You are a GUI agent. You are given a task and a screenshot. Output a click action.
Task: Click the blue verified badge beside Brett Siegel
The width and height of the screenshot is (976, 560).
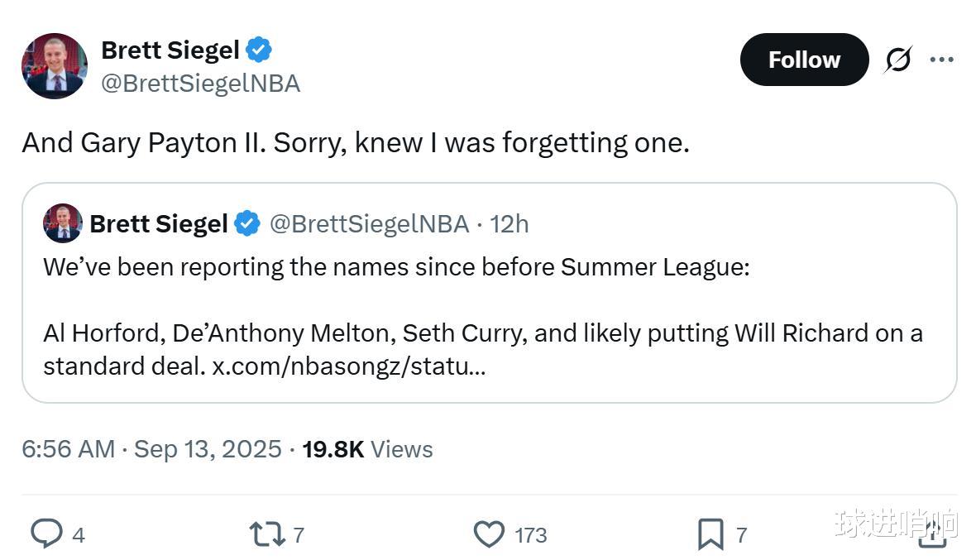(259, 50)
